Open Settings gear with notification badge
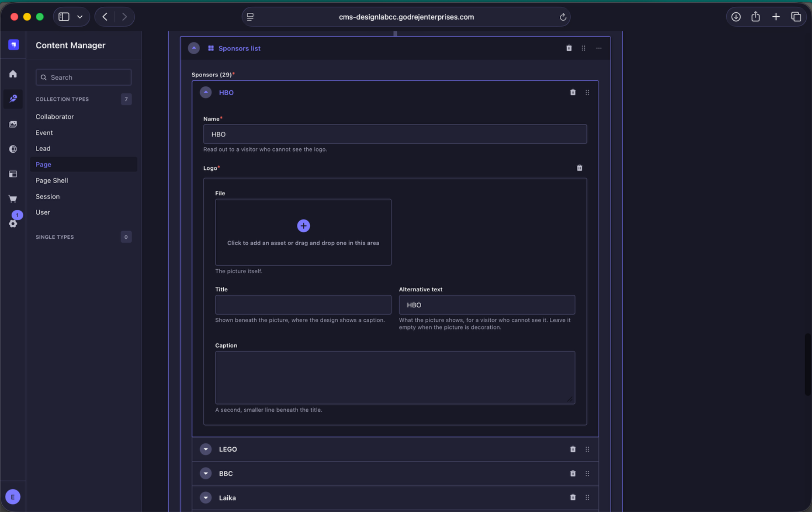 (x=13, y=223)
